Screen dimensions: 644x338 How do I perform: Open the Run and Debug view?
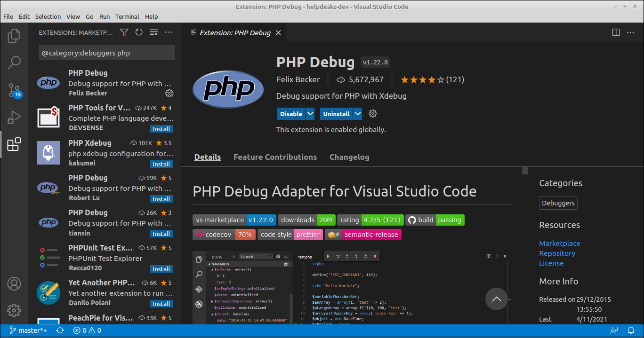[x=14, y=117]
